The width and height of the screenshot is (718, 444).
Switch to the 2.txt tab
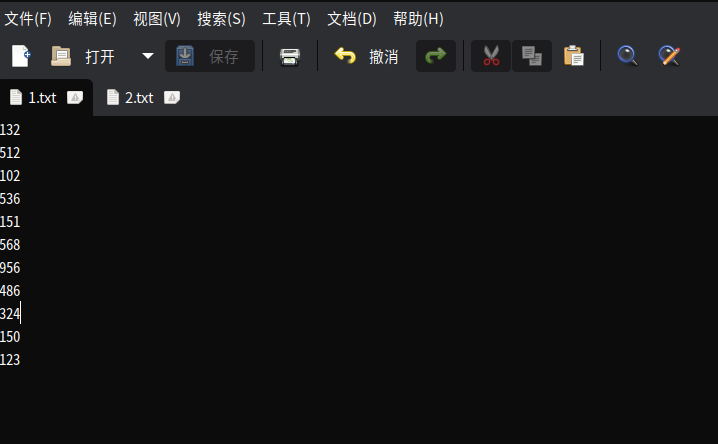(x=139, y=97)
